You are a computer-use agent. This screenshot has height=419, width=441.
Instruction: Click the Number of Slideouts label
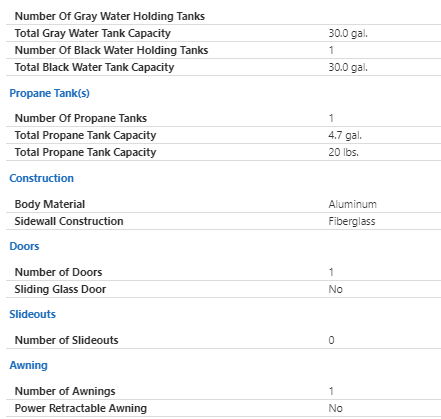pyautogui.click(x=66, y=340)
